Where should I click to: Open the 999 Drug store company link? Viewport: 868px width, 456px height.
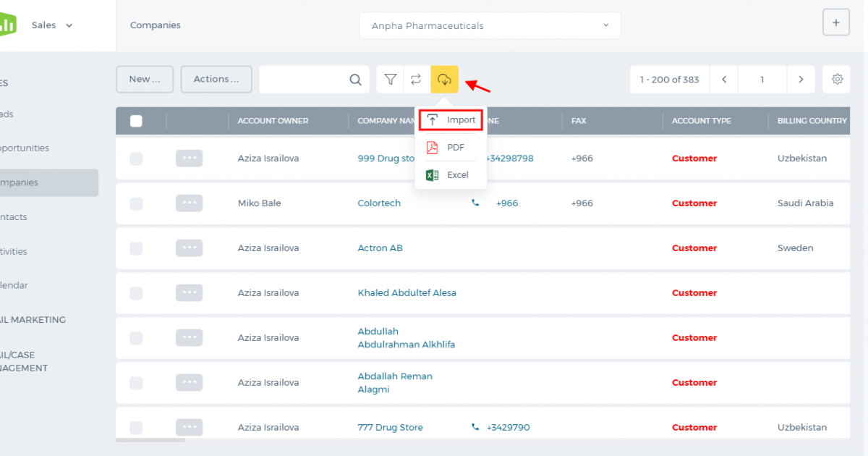coord(386,159)
